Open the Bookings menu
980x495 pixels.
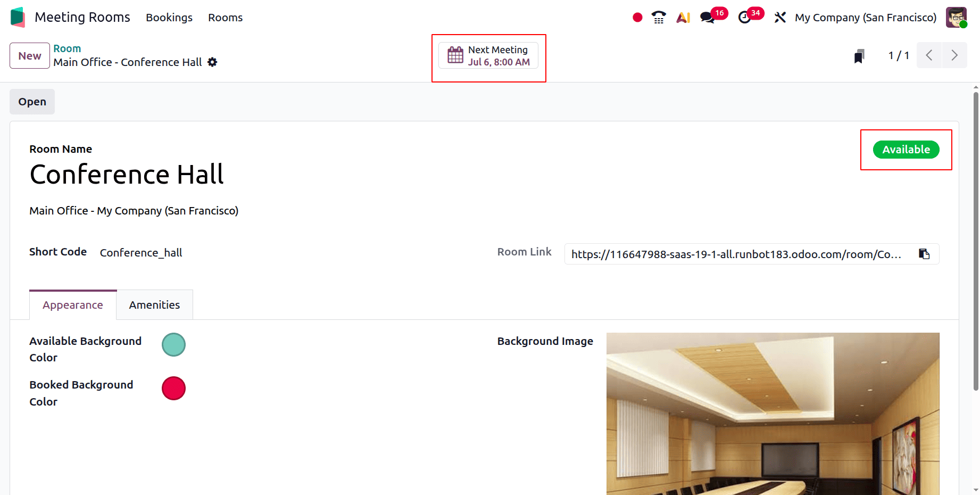point(169,18)
